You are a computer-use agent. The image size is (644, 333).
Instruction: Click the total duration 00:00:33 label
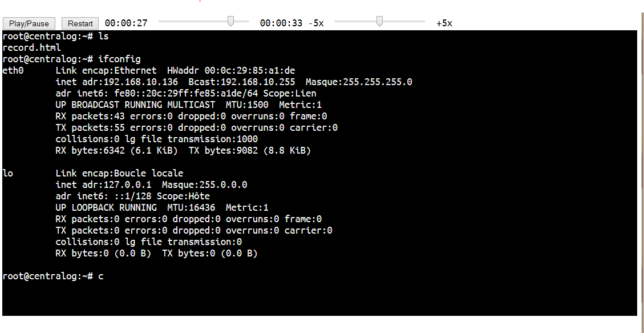point(281,23)
